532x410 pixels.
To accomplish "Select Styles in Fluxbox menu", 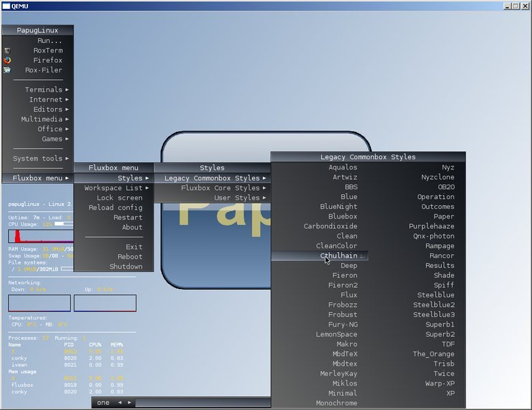I will point(113,178).
